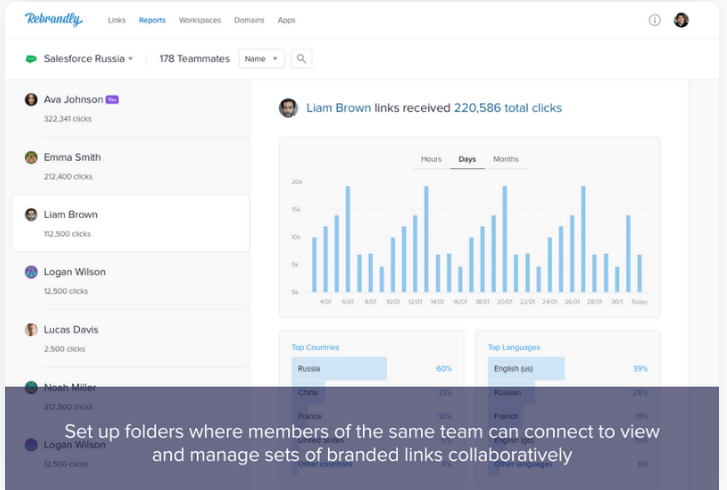
Task: Click the search magnifier icon
Action: pyautogui.click(x=301, y=59)
